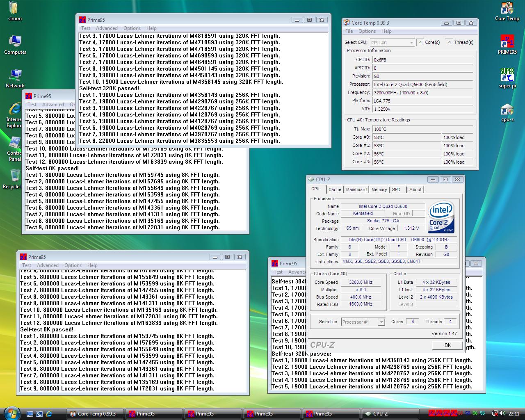Click the Prime95 title icon in the 320K tests window
The image size is (525, 420).
click(82, 20)
